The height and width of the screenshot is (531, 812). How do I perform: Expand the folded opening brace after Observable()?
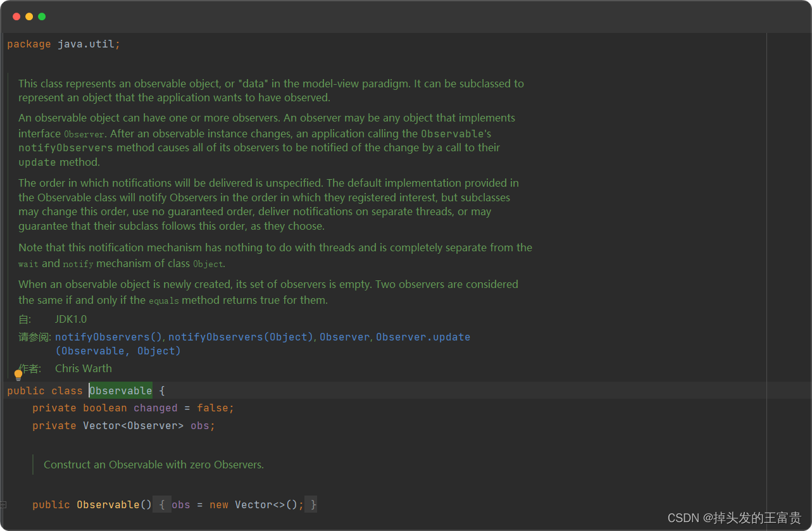click(162, 504)
